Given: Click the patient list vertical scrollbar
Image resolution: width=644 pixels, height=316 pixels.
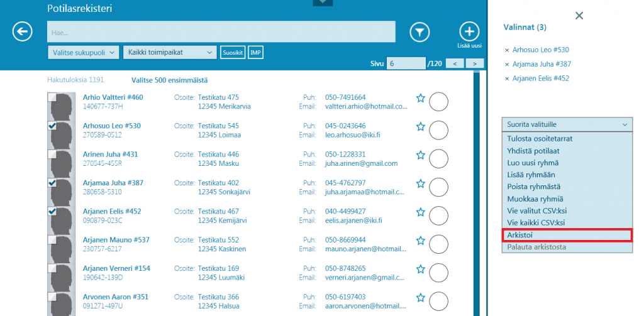Looking at the screenshot, I should (x=475, y=193).
